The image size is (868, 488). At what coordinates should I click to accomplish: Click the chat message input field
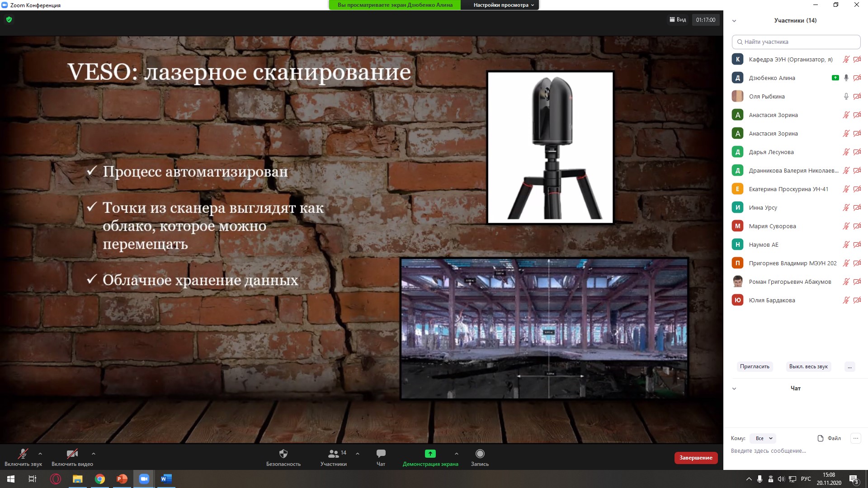click(x=796, y=451)
